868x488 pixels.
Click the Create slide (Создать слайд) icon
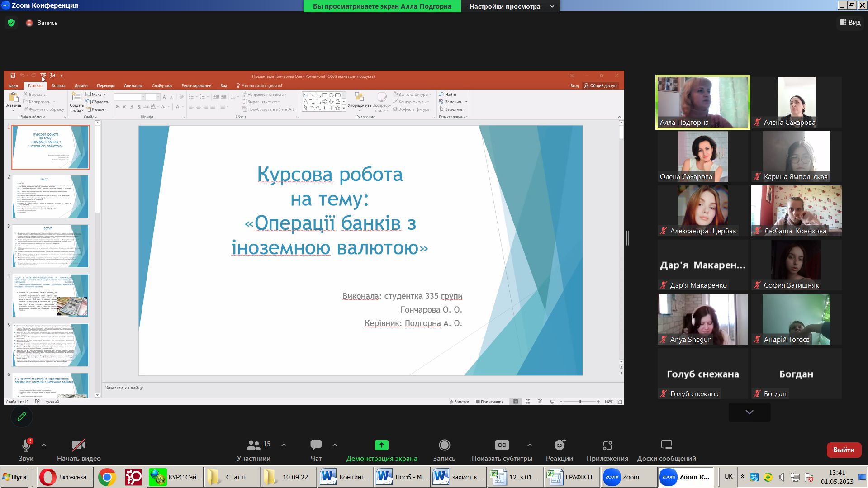tap(76, 97)
